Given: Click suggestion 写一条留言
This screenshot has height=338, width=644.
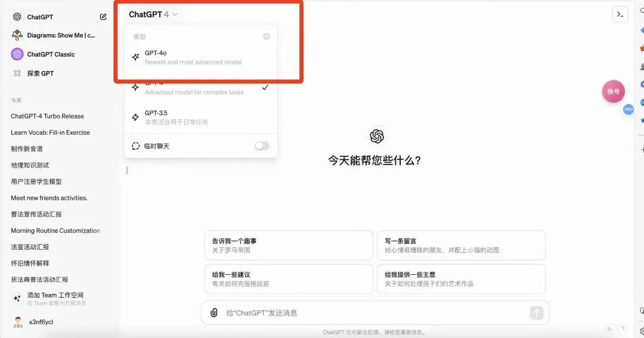Looking at the screenshot, I should (461, 245).
